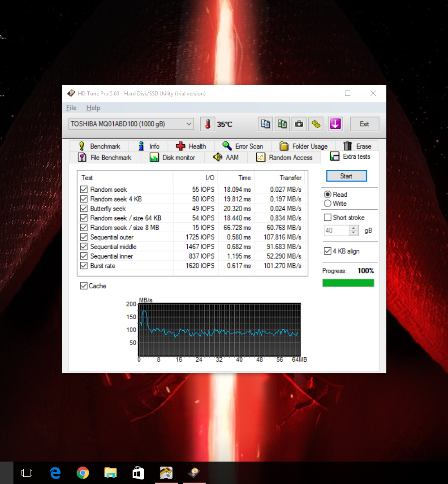This screenshot has height=484, width=448.
Task: Select the Extra tests tab
Action: tap(350, 156)
